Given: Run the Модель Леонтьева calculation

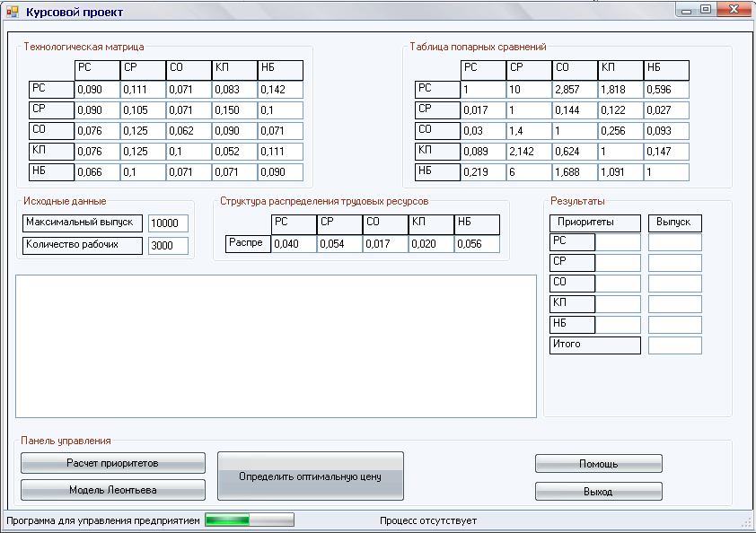Looking at the screenshot, I should [113, 491].
